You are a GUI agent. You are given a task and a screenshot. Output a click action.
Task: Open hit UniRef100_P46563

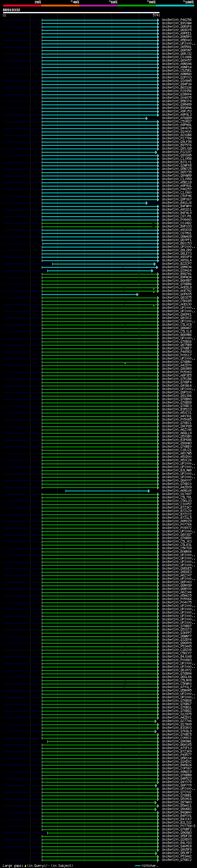pyautogui.click(x=176, y=352)
